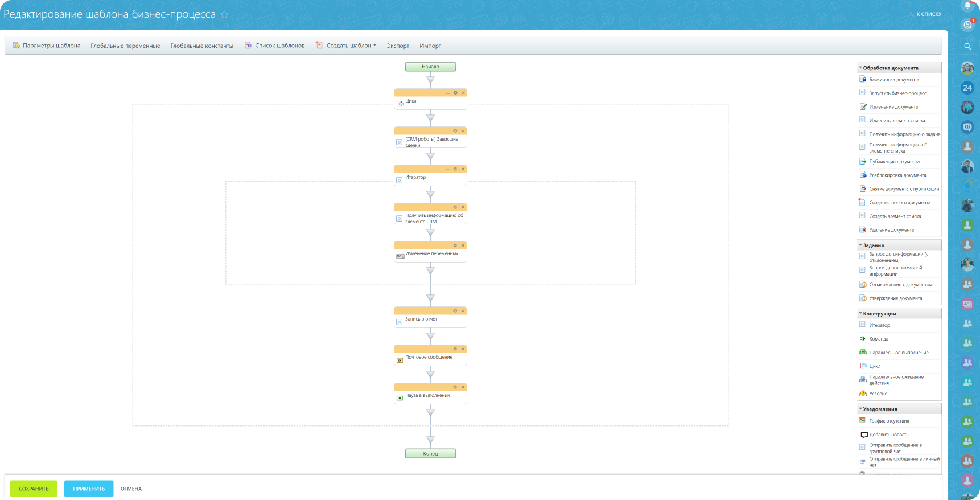
Task: Open settings of Запись в отчет block
Action: click(x=455, y=311)
